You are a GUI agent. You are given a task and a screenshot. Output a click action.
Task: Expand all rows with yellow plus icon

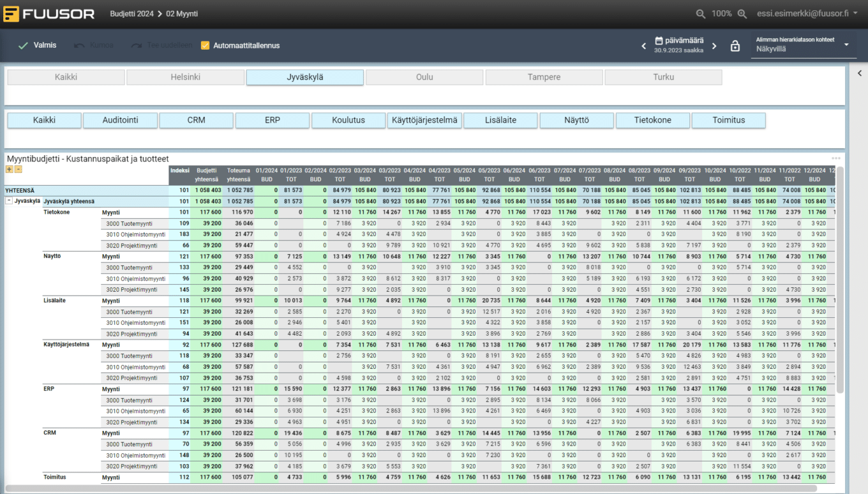pos(9,169)
